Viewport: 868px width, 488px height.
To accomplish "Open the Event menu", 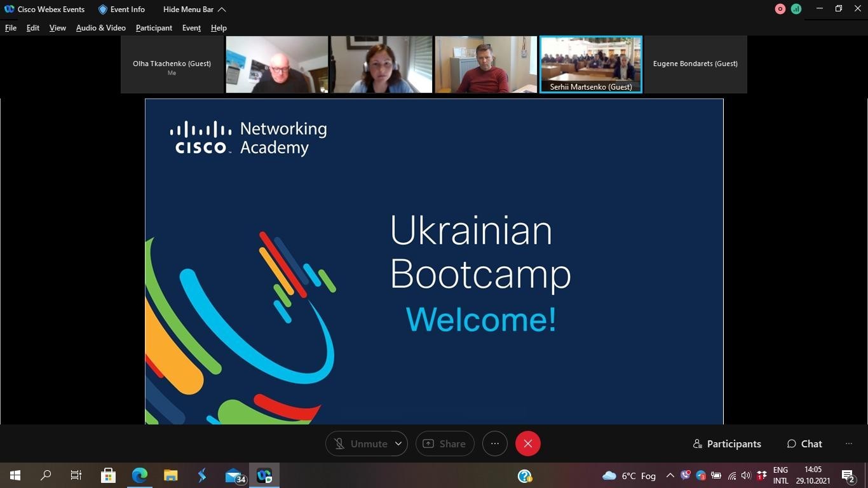I will (x=191, y=28).
